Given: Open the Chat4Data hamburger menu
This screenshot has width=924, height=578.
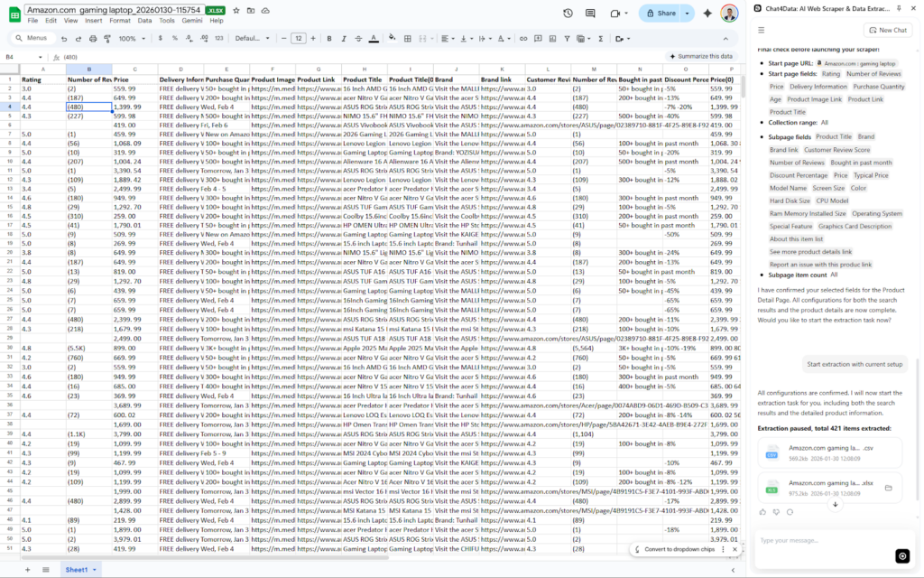Looking at the screenshot, I should 762,30.
